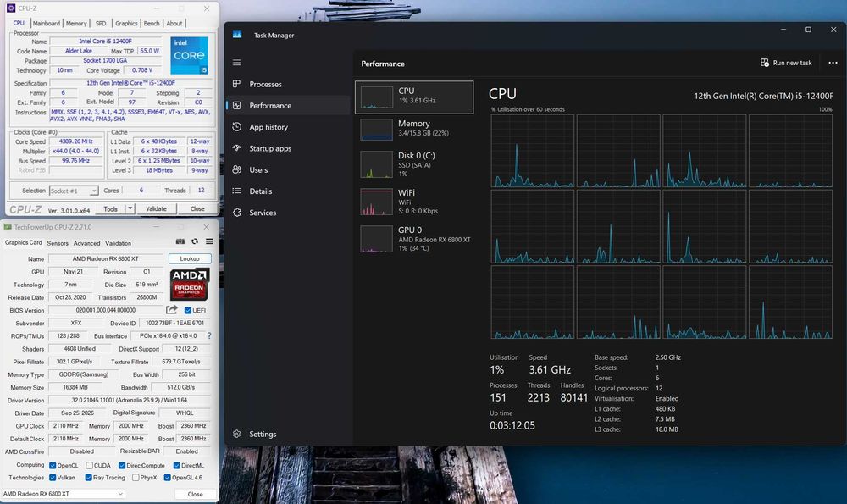This screenshot has height=504, width=847.
Task: Click GPU-Z screenshot camera icon
Action: [180, 241]
